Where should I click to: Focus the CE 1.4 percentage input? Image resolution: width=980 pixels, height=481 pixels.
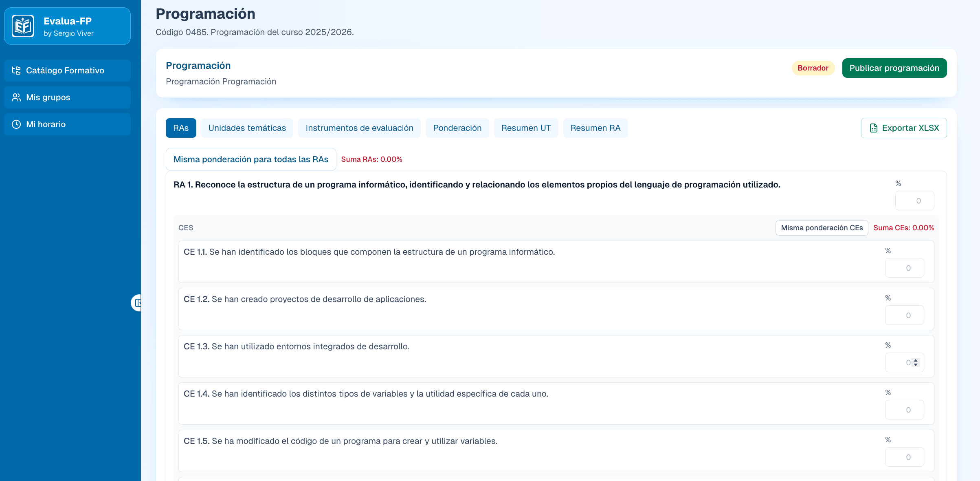pos(904,410)
